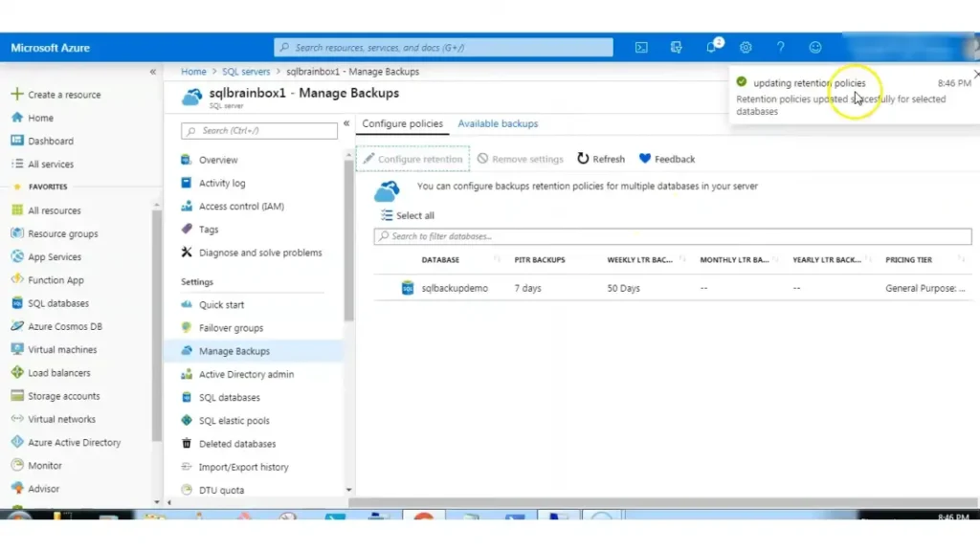Image resolution: width=980 pixels, height=551 pixels.
Task: Switch to Available backups tab
Action: point(498,123)
